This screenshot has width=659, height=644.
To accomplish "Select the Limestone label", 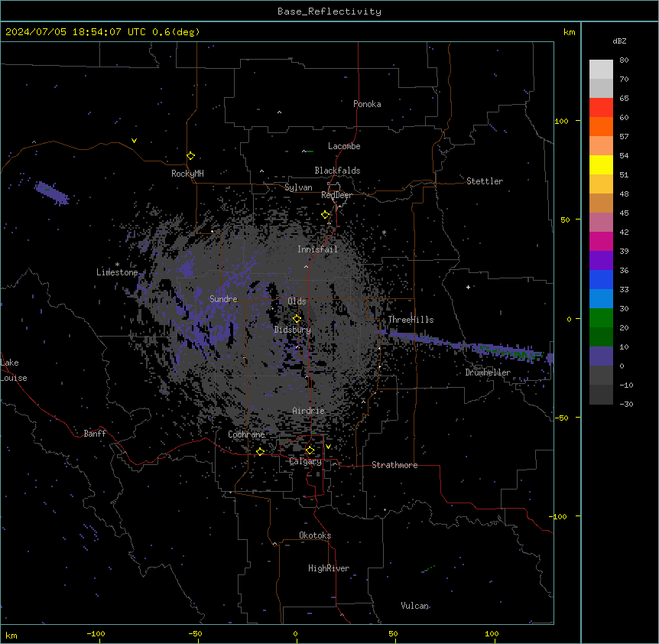I will pos(117,272).
